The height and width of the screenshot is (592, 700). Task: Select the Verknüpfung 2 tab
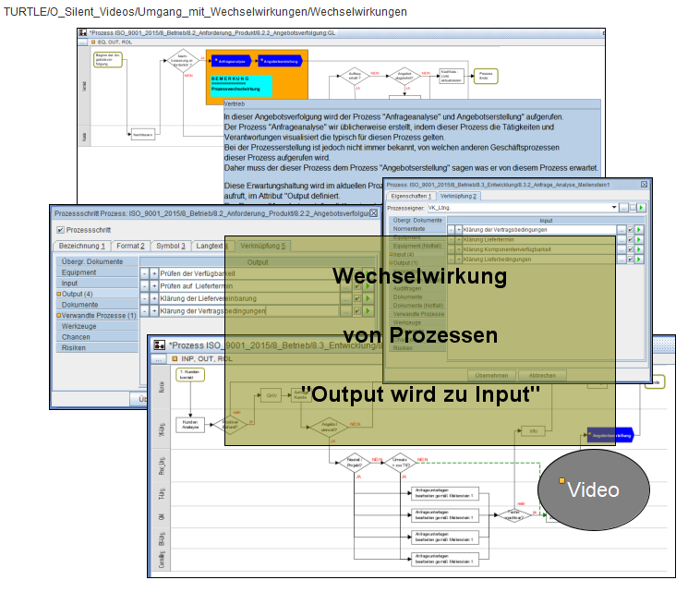[x=458, y=197]
